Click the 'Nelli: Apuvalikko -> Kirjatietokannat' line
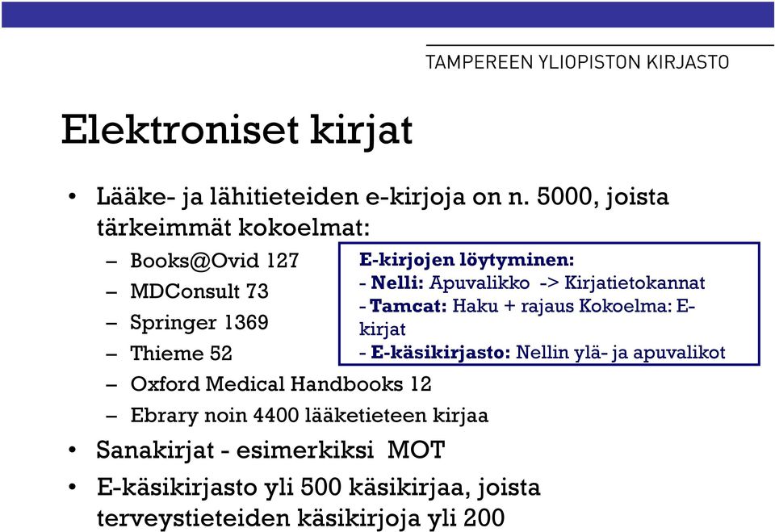Screen dimensions: 775x532 pos(532,283)
